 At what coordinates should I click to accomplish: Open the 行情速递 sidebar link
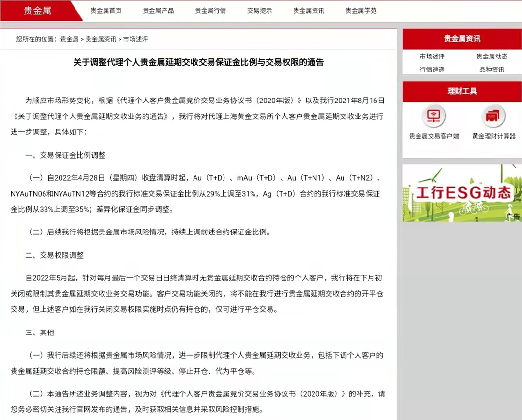tap(432, 70)
